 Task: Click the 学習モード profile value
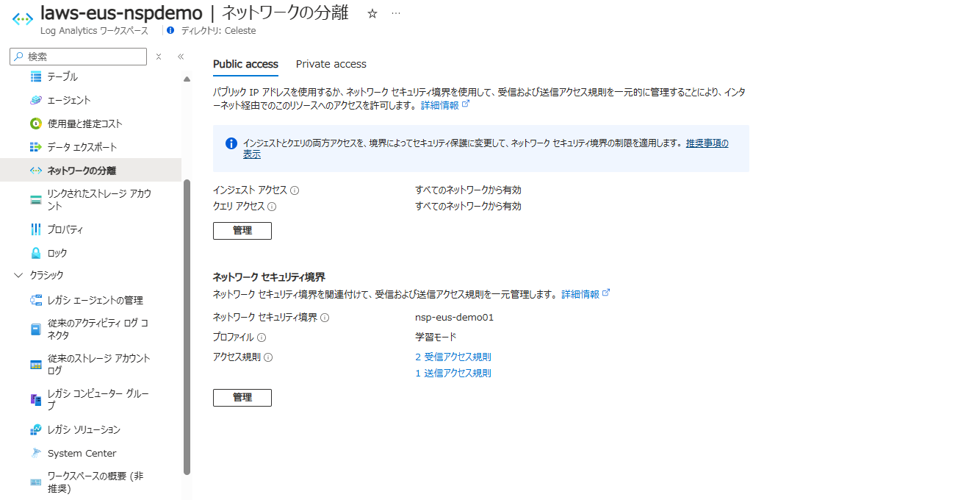436,337
